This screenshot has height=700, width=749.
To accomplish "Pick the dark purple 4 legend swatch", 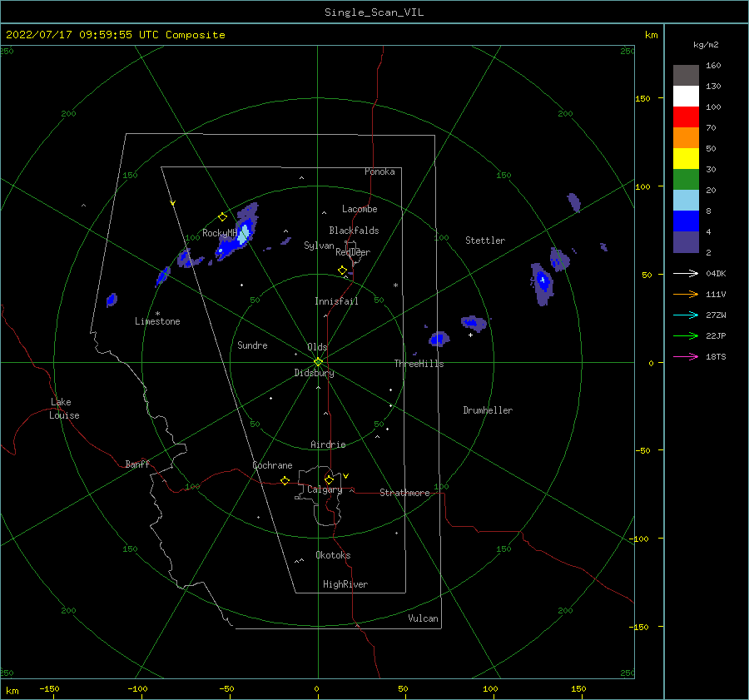I will tap(686, 242).
